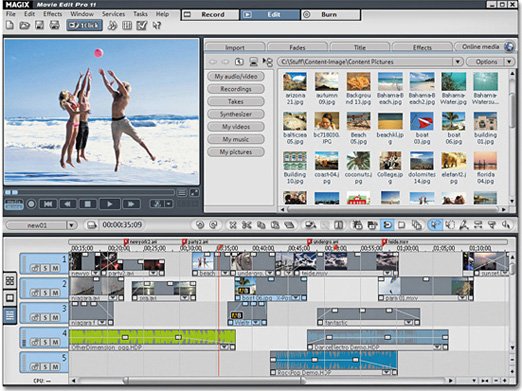Jump to start with the rewind-to-beginning button
The width and height of the screenshot is (522, 391).
[48, 204]
